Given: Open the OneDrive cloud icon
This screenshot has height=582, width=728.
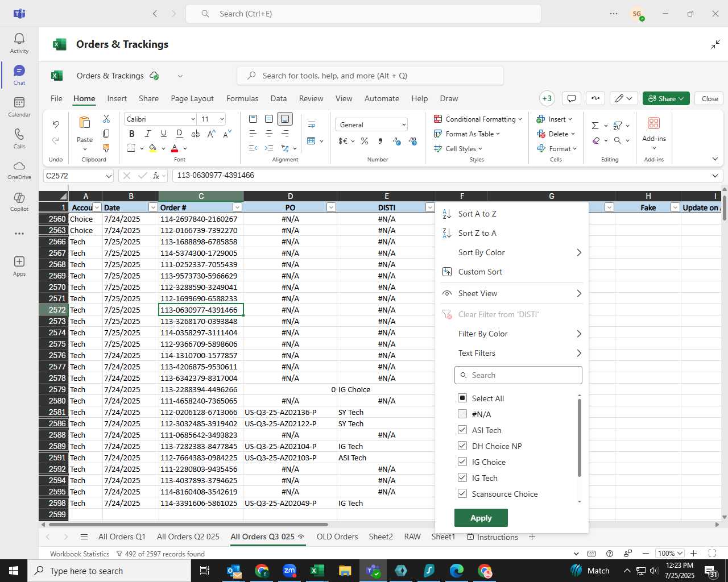Looking at the screenshot, I should (19, 165).
